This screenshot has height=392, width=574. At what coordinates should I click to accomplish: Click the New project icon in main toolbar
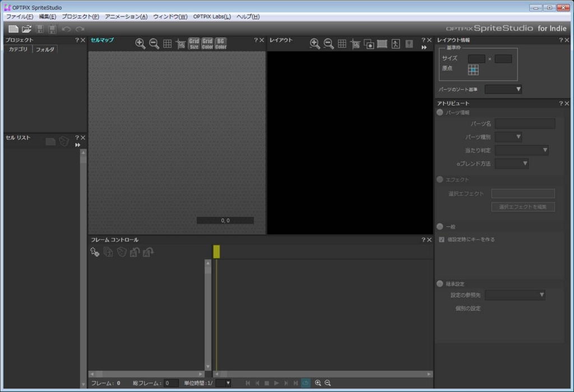coord(13,29)
